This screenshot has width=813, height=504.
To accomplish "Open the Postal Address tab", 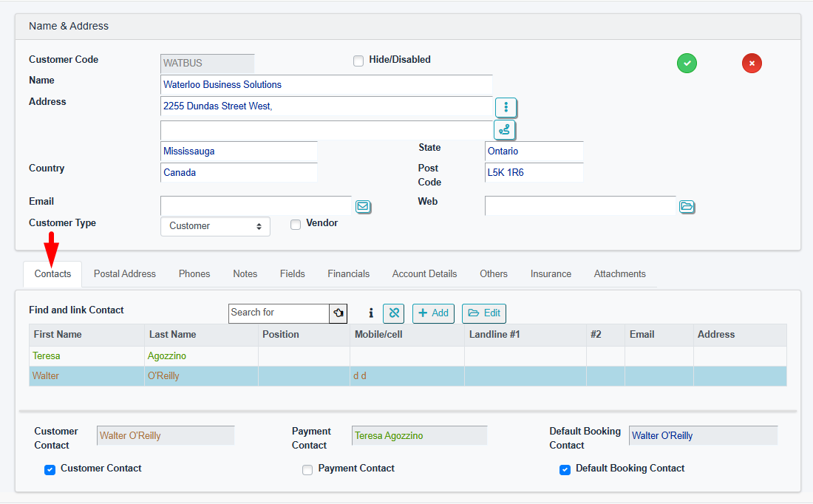I will pyautogui.click(x=124, y=273).
